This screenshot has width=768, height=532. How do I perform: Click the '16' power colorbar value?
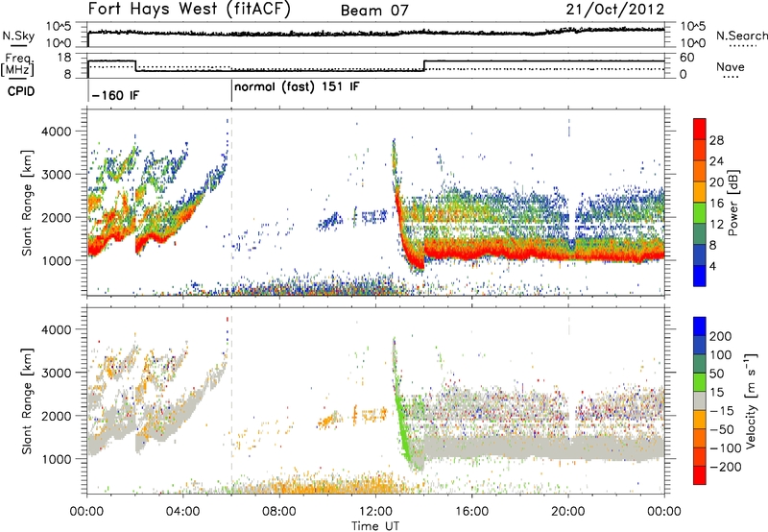pyautogui.click(x=716, y=204)
